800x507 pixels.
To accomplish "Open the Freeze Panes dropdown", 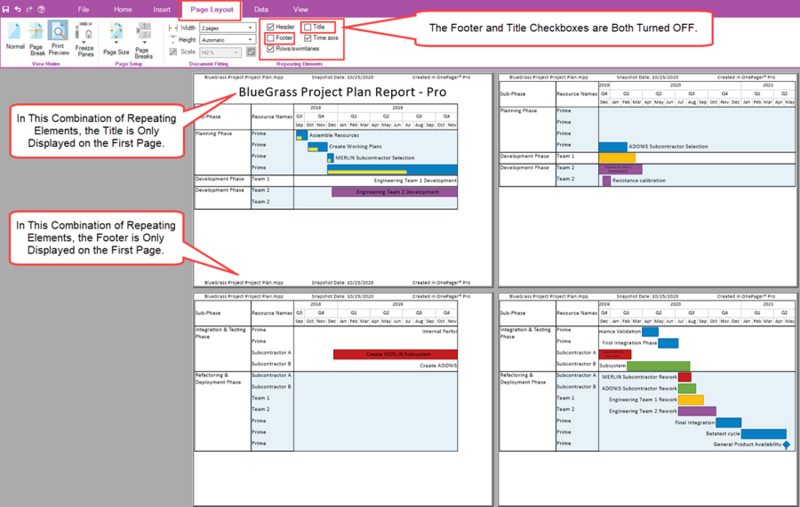I will 84,40.
